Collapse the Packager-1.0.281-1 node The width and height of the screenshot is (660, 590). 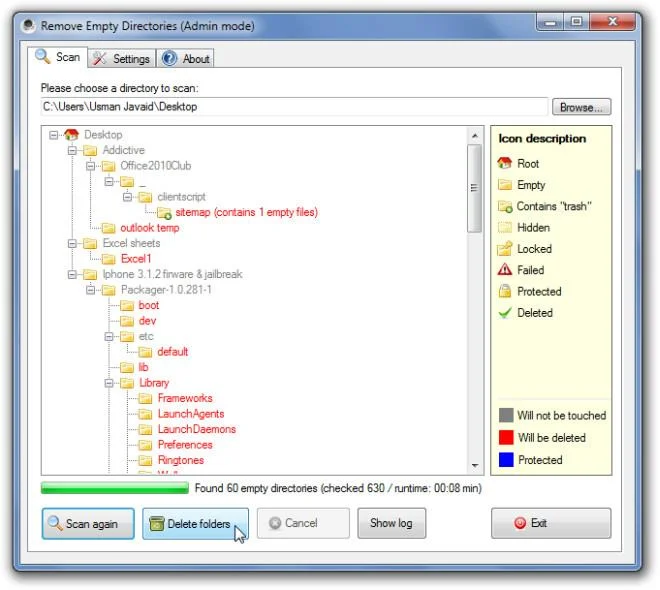(x=90, y=290)
